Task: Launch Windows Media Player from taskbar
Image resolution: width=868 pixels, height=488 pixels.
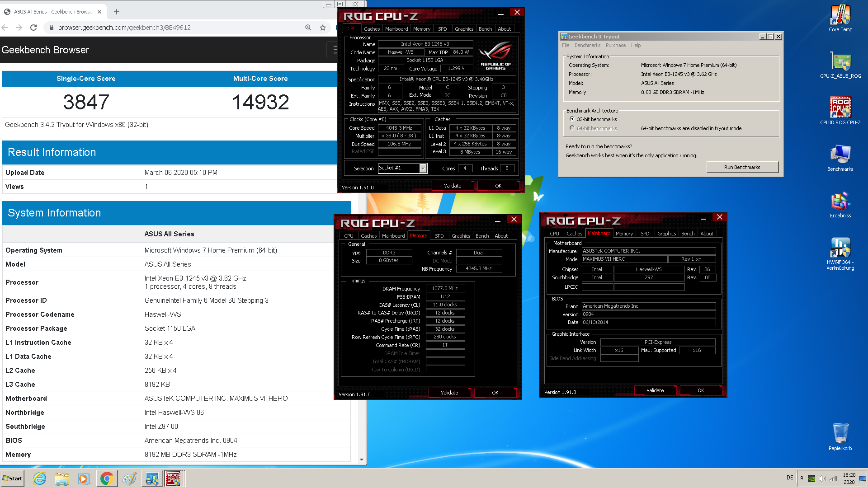Action: 84,479
